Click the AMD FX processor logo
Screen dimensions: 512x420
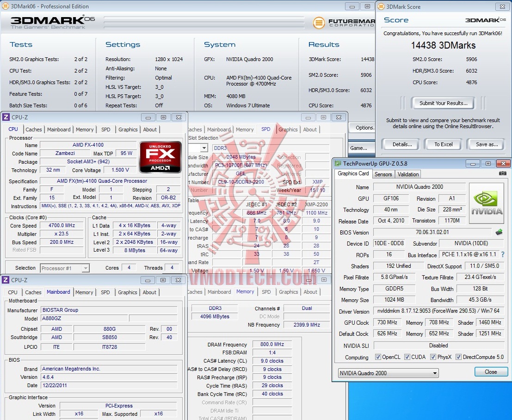(160, 157)
